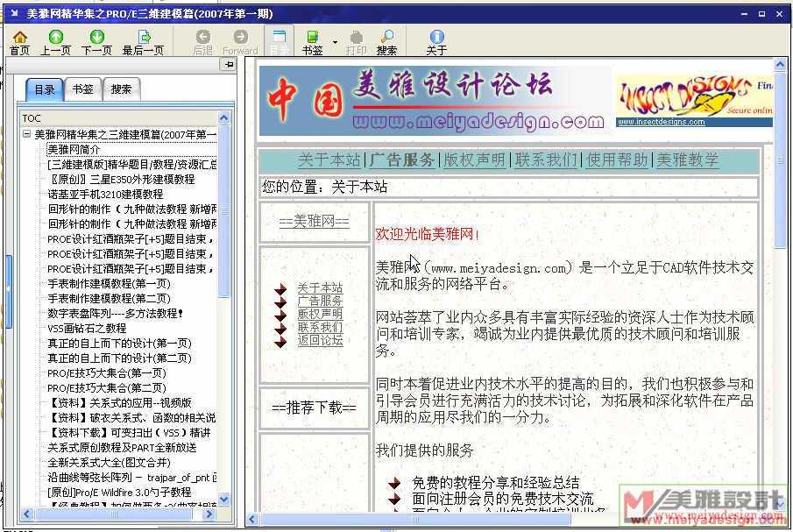Click content pane horizontal scroll left arrow
This screenshot has width=793, height=532.
tap(252, 520)
